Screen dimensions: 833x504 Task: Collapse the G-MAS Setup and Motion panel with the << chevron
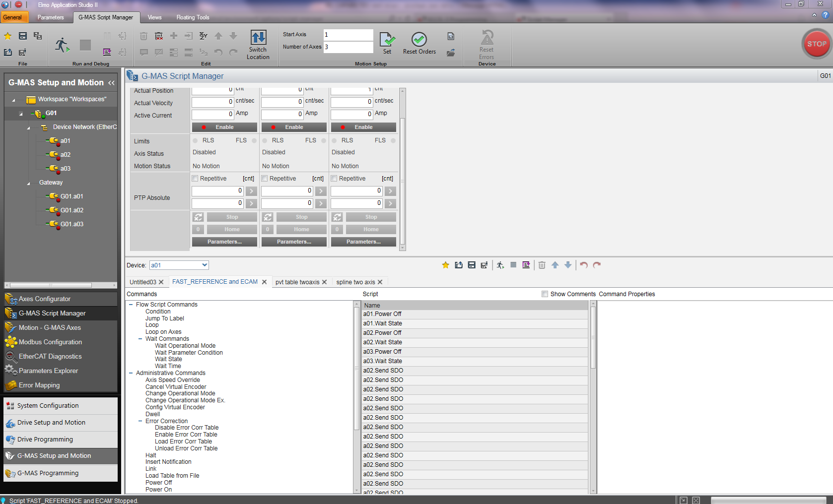point(111,83)
